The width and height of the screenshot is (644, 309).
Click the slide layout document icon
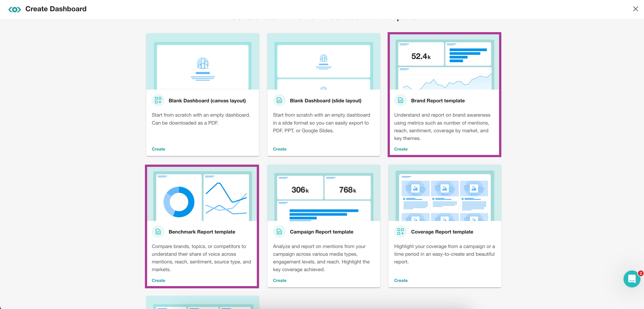279,100
